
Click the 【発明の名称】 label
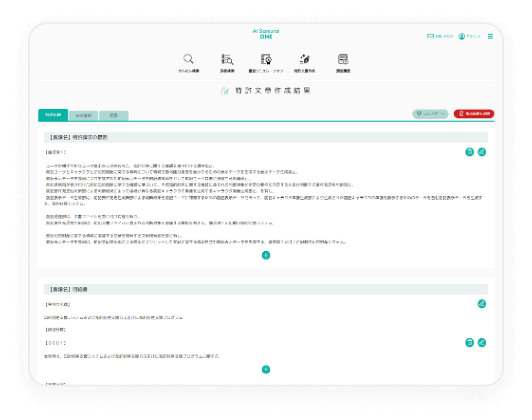[x=57, y=304]
